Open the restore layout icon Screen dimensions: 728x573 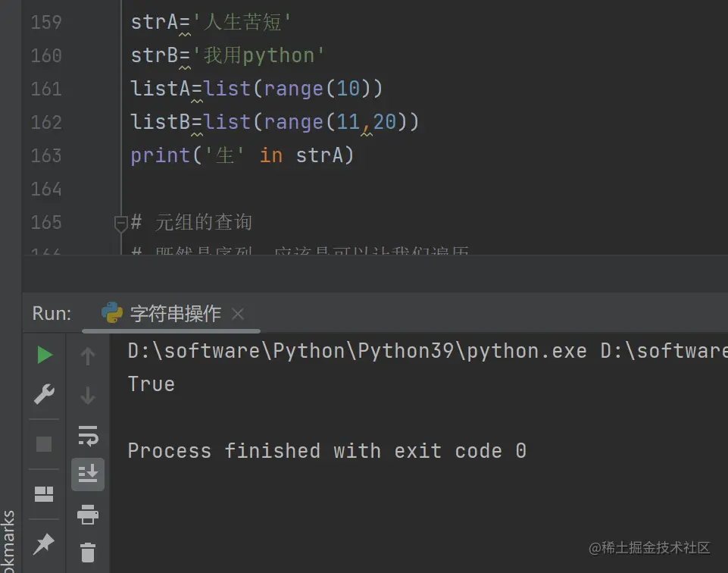click(44, 494)
